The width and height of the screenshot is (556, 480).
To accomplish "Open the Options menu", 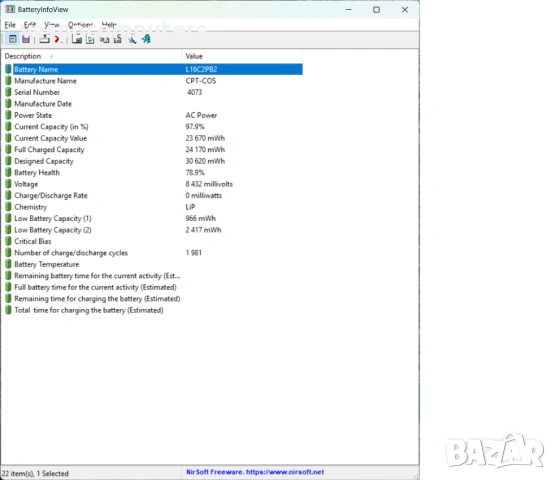I will click(80, 25).
